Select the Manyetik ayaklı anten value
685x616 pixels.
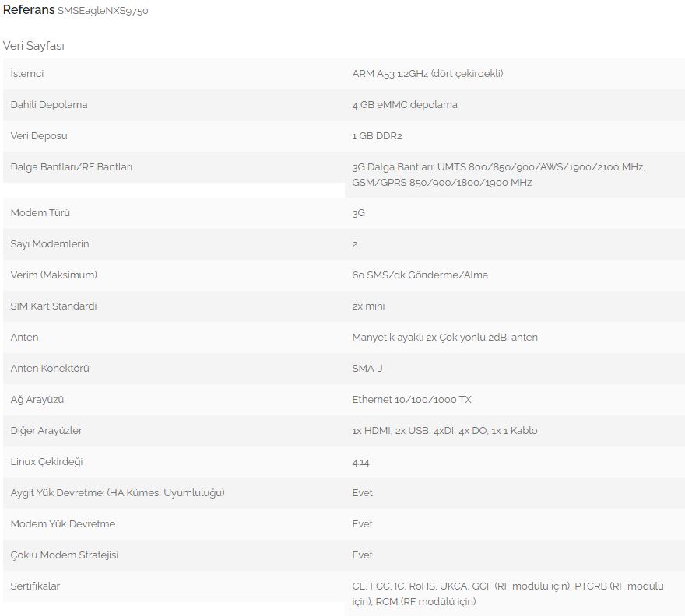pos(444,338)
